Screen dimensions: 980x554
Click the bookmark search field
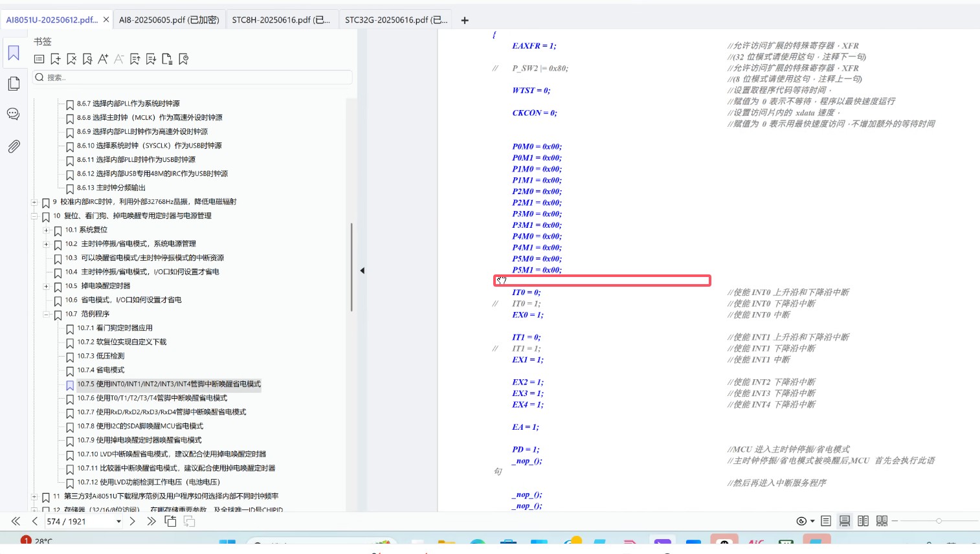(193, 77)
